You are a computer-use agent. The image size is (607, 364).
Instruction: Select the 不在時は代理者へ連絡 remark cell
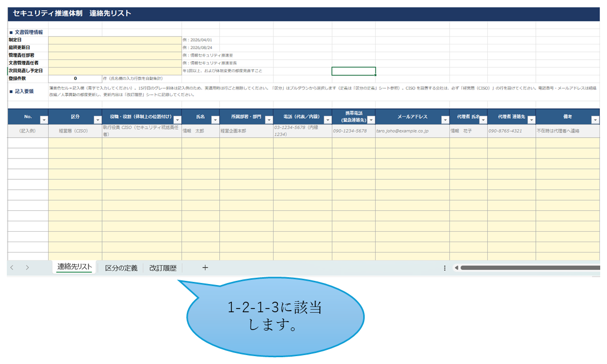[x=568, y=131]
